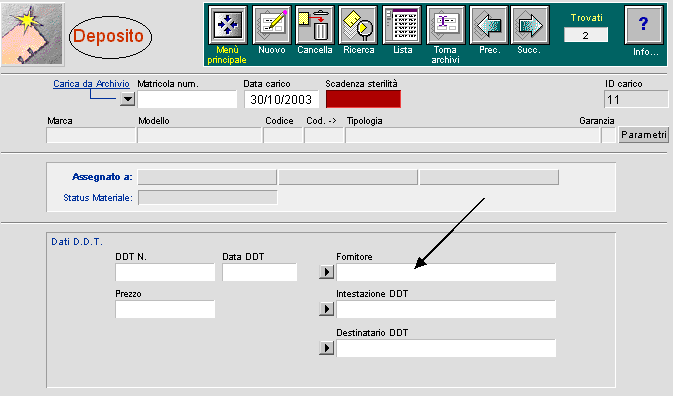Click the first Assegnato a field

coord(207,177)
